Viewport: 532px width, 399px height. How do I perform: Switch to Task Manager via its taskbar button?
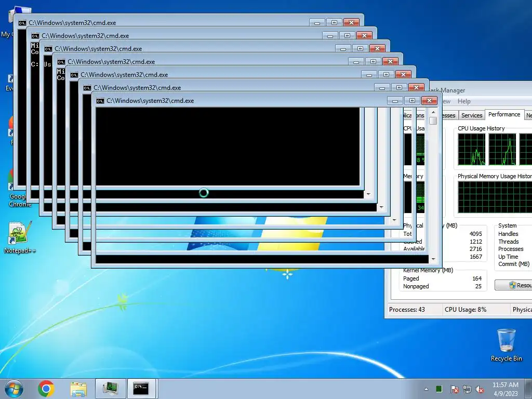click(x=110, y=389)
